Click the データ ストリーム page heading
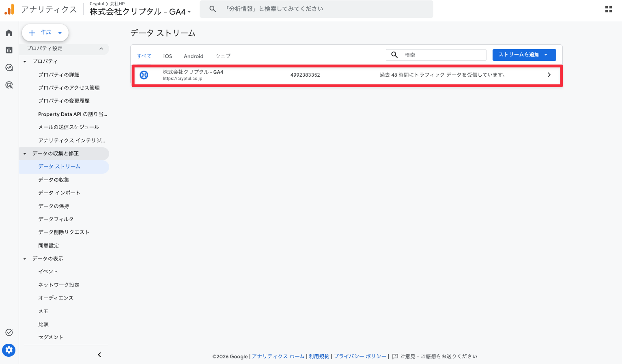The height and width of the screenshot is (364, 622). pos(163,33)
